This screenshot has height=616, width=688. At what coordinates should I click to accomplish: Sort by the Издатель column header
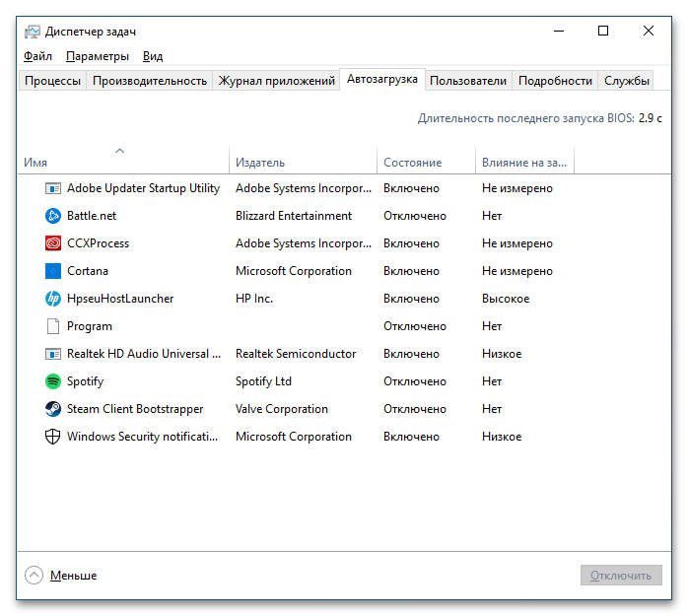tap(304, 160)
